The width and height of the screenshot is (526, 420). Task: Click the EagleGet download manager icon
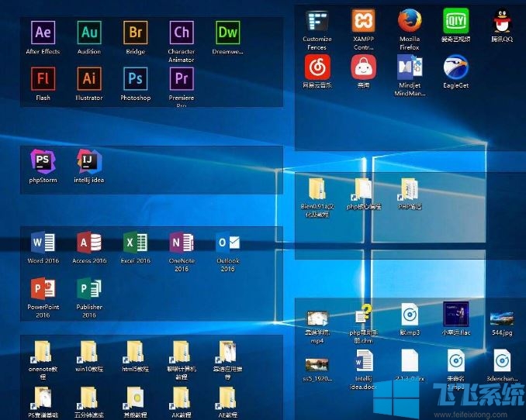pyautogui.click(x=455, y=67)
